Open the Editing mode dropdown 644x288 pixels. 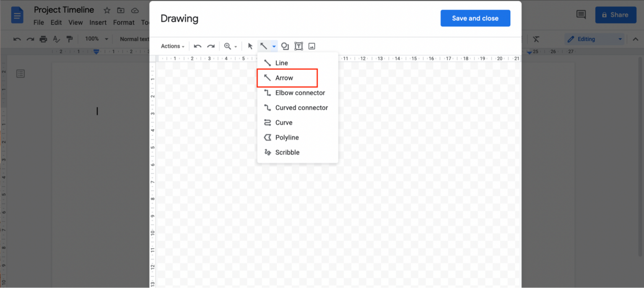pos(594,39)
